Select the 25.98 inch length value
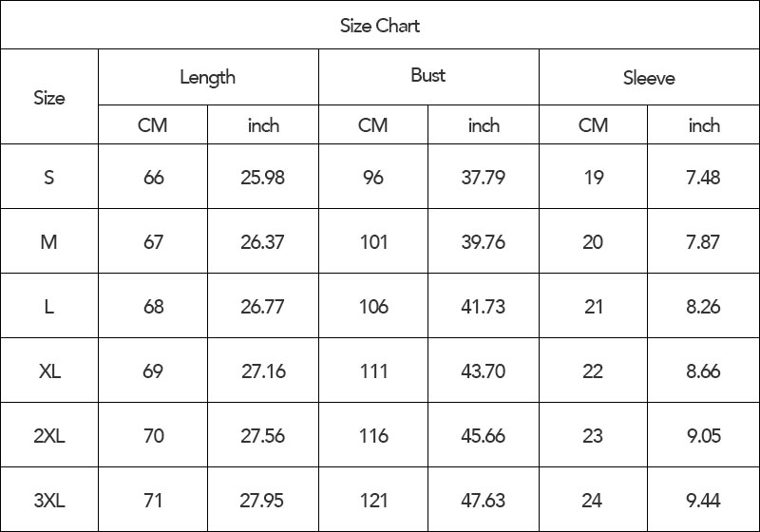760x532 pixels. pos(262,177)
